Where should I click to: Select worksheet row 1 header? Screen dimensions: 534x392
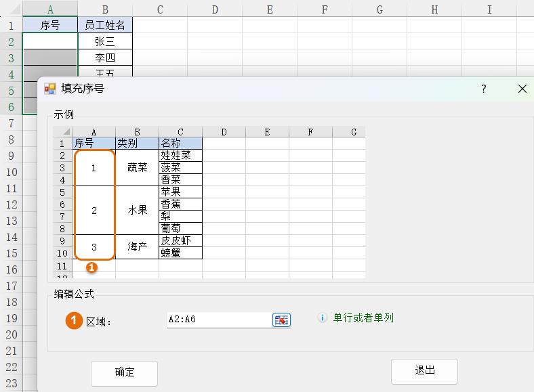[11, 26]
